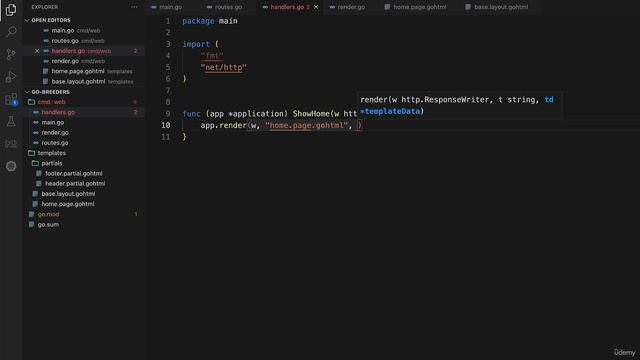
Task: Click the "fmt" import string
Action: pyautogui.click(x=212, y=56)
